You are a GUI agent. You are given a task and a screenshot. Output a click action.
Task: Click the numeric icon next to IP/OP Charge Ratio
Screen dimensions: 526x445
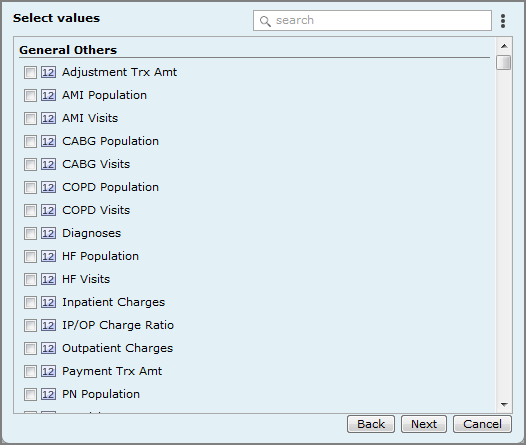(48, 326)
